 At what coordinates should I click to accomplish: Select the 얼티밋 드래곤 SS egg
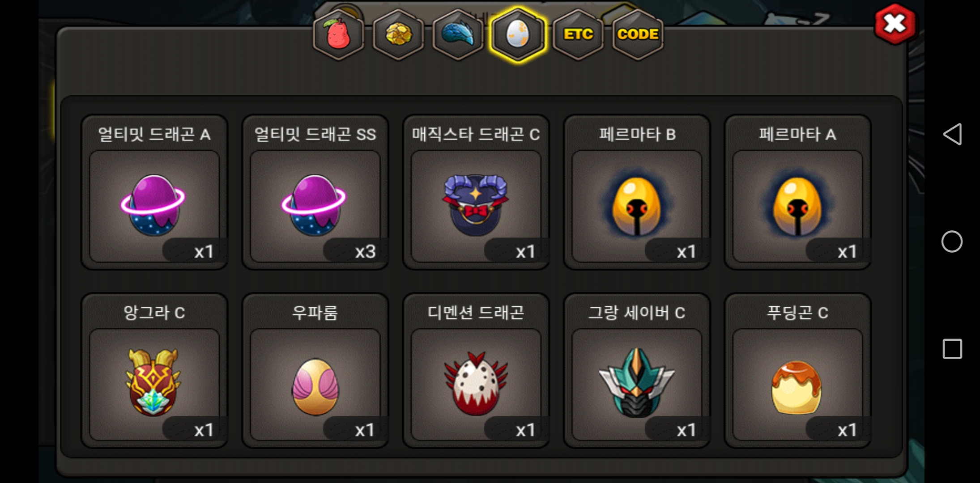(x=315, y=192)
